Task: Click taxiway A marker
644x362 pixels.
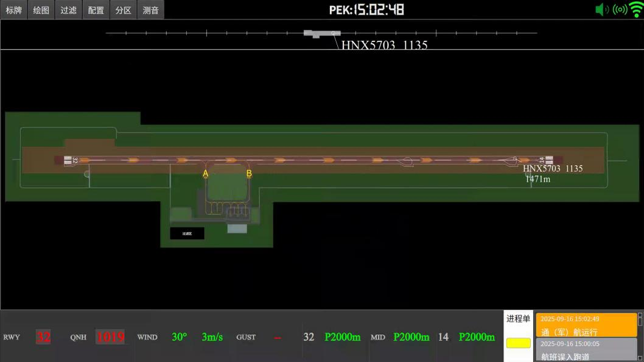Action: [206, 174]
